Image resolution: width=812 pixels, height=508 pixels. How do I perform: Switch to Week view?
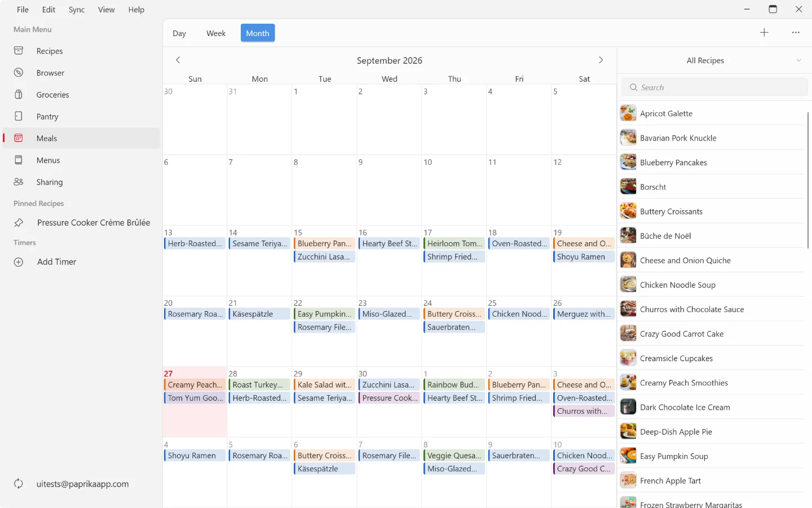pyautogui.click(x=216, y=33)
